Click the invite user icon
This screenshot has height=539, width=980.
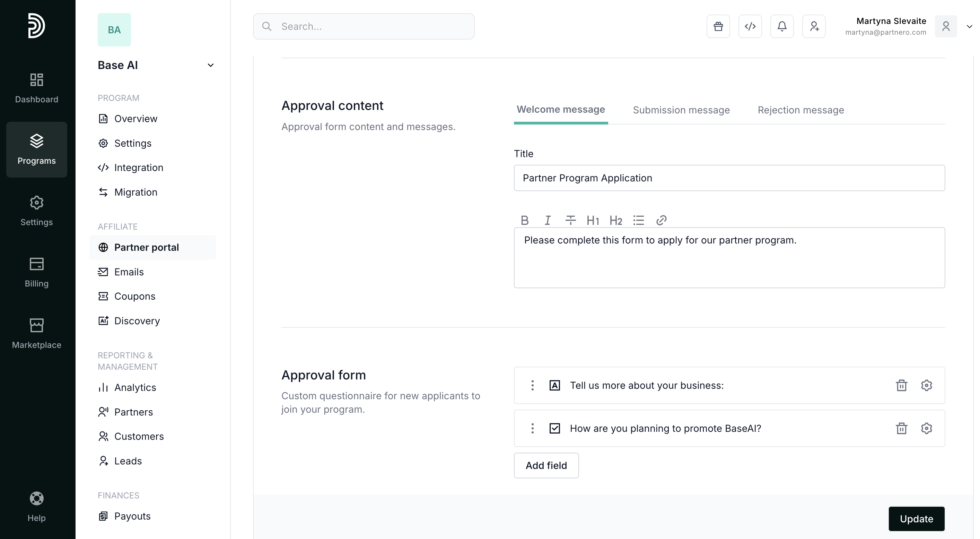click(x=814, y=26)
